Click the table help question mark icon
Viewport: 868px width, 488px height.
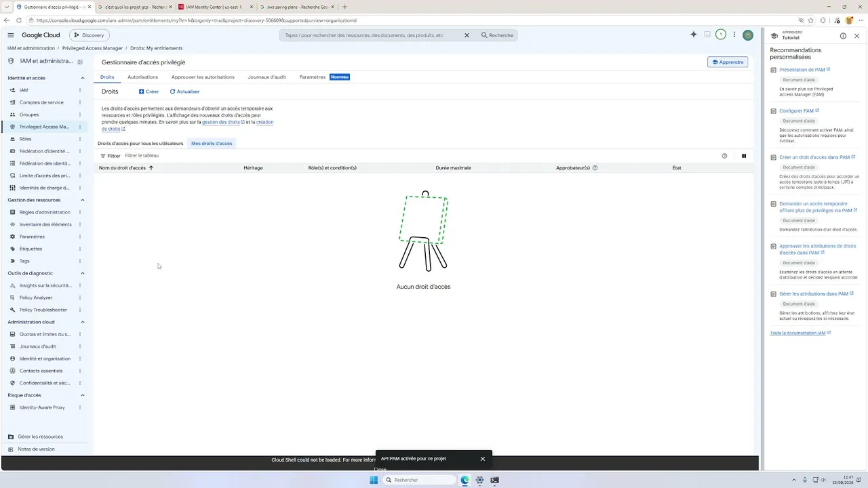pos(724,156)
